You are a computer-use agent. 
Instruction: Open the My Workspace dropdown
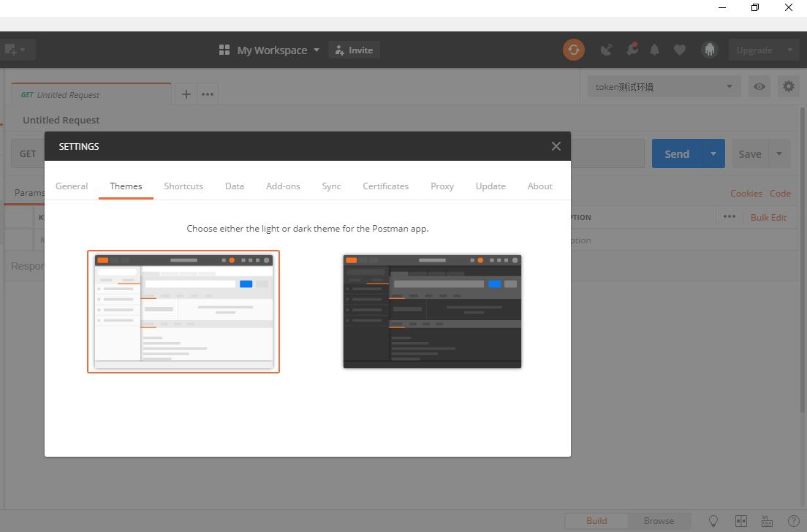point(278,50)
